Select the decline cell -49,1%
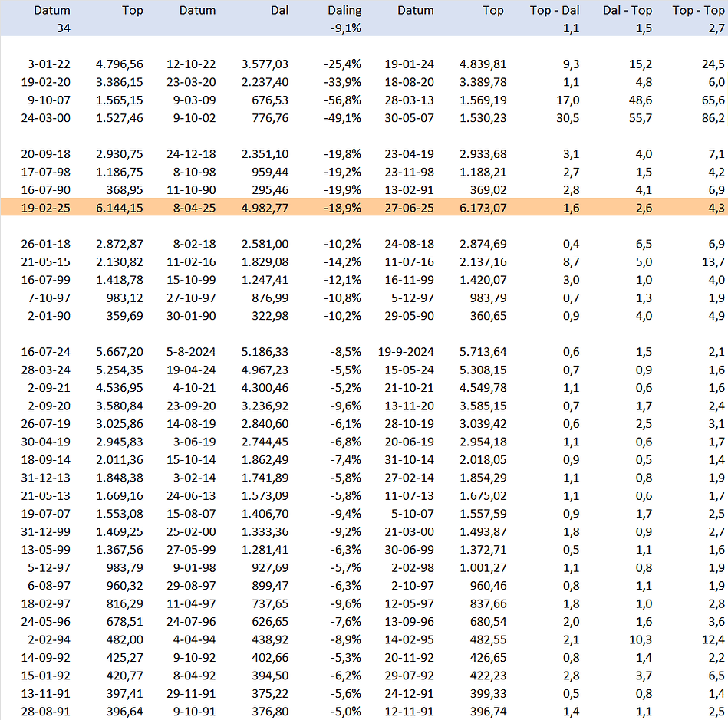Viewport: 728px width, 720px height. 342,118
